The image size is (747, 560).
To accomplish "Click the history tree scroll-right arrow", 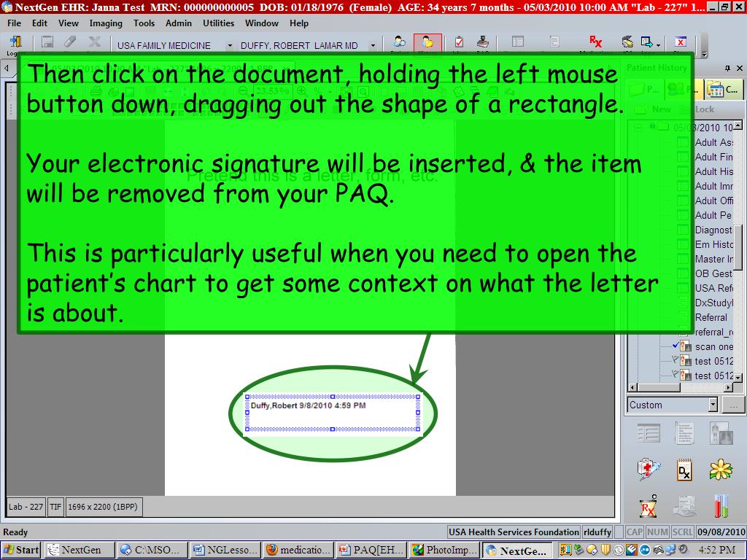I will pyautogui.click(x=729, y=388).
